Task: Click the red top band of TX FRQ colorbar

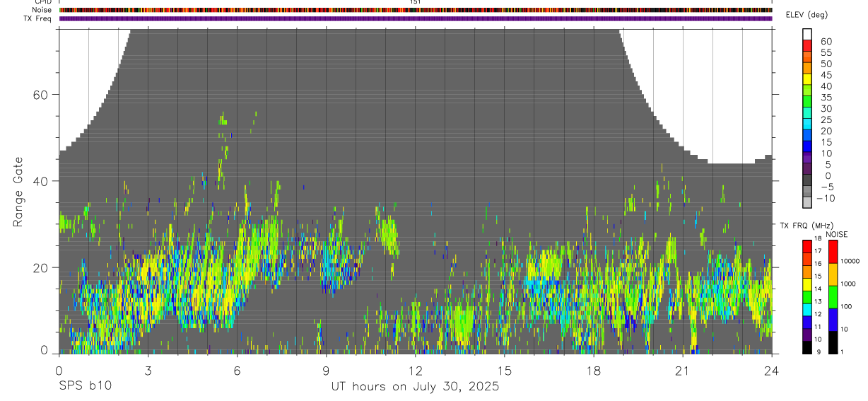Action: point(807,246)
